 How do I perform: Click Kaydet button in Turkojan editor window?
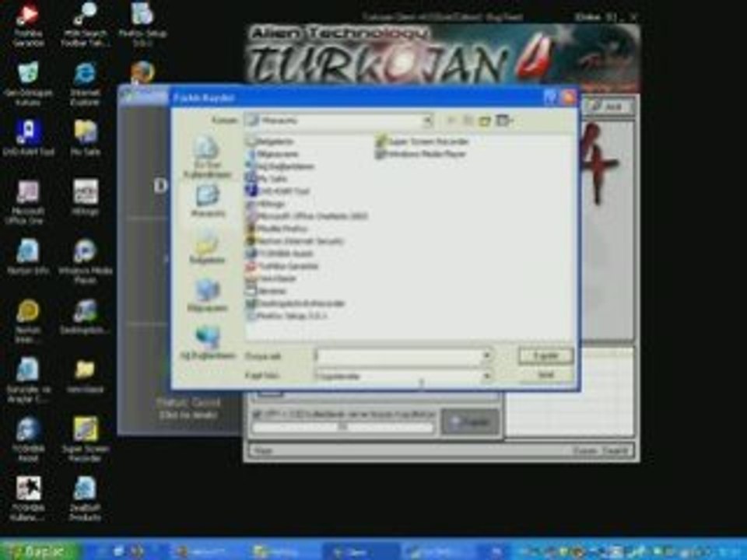(x=471, y=422)
